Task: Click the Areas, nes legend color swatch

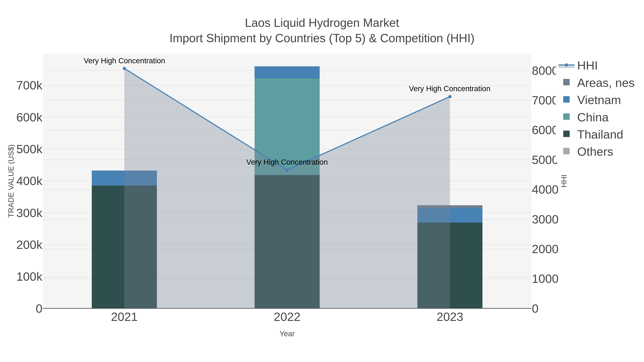Action: pos(567,82)
